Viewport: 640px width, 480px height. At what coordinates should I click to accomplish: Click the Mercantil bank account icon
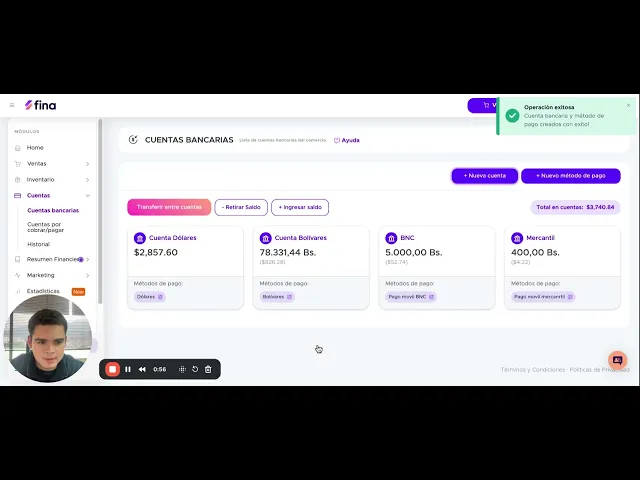[x=517, y=238]
